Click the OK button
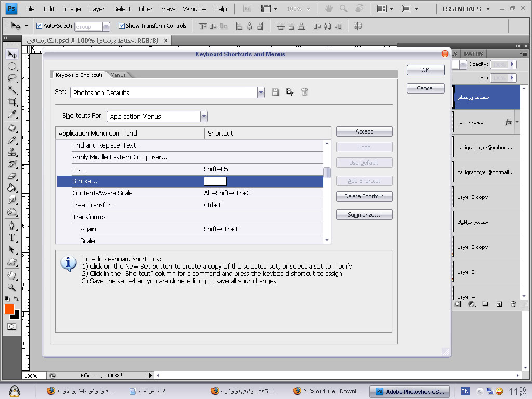The image size is (532, 399). (425, 70)
